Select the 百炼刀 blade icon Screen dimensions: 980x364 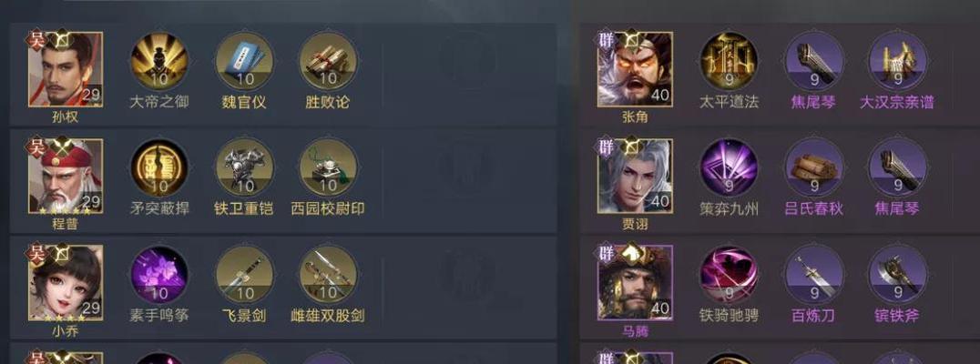click(813, 275)
